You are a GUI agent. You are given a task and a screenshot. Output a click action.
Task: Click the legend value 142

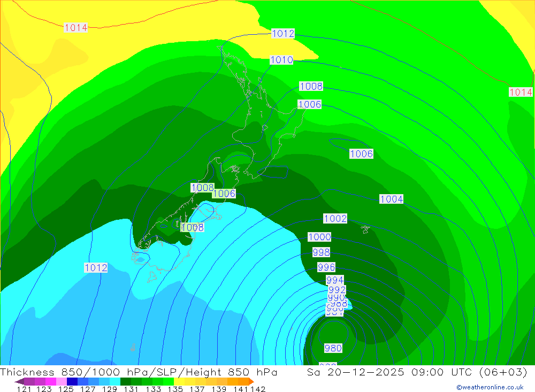coord(258,389)
